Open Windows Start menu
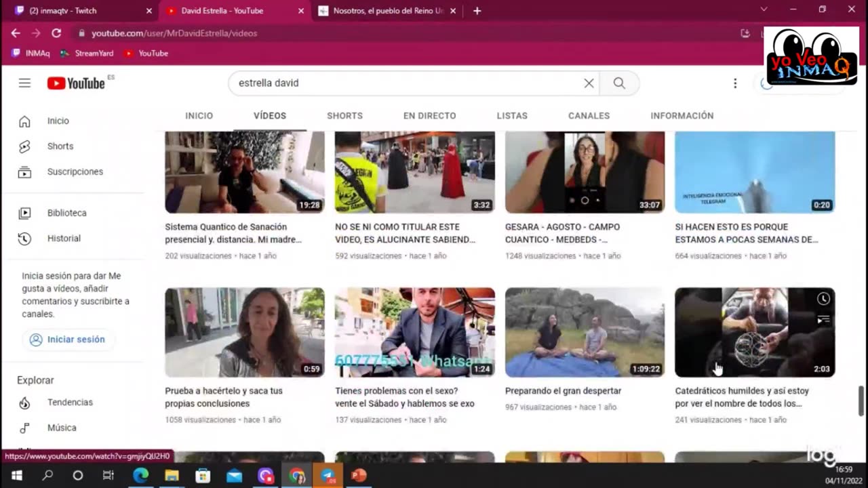Image resolution: width=868 pixels, height=488 pixels. point(17,476)
